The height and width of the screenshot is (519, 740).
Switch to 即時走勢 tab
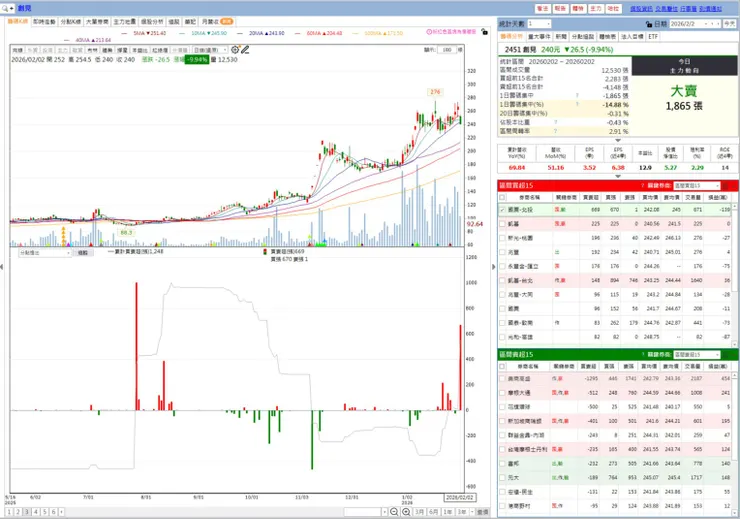[x=44, y=22]
